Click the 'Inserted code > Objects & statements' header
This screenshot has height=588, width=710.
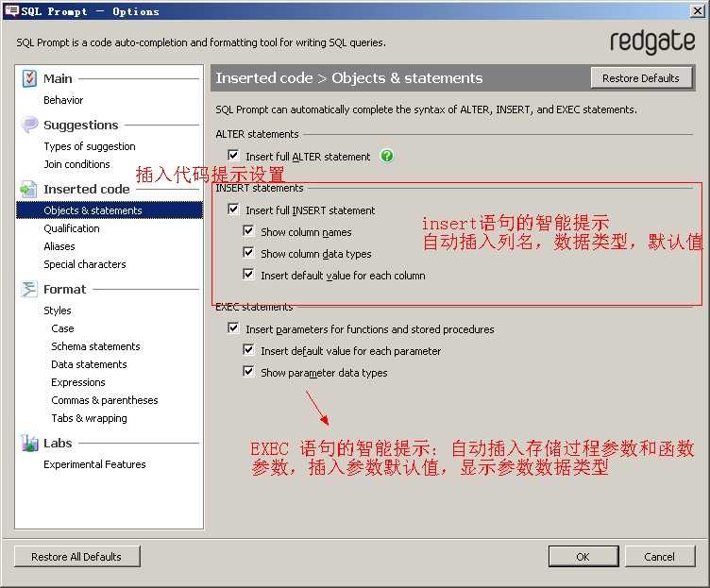pyautogui.click(x=349, y=77)
